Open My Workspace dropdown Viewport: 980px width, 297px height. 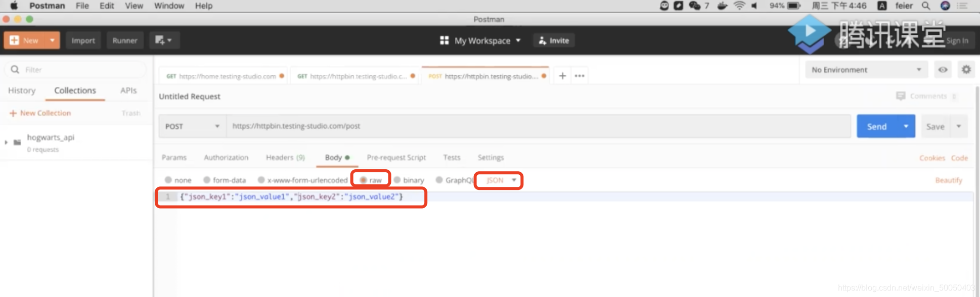(x=480, y=40)
